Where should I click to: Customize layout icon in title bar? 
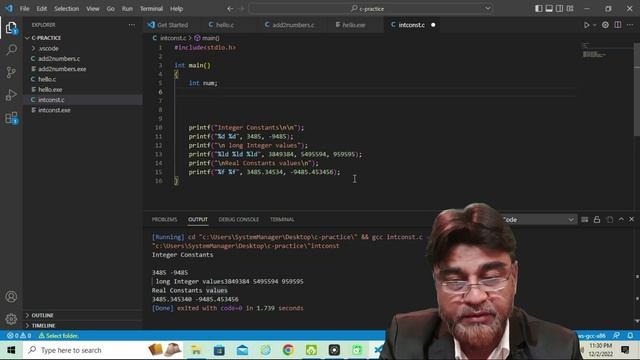click(570, 9)
